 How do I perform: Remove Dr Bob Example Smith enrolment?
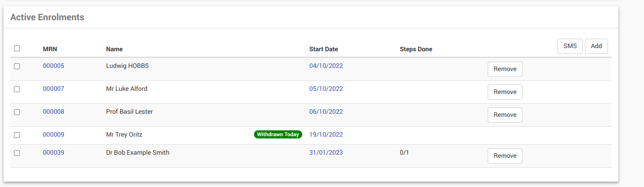click(505, 156)
